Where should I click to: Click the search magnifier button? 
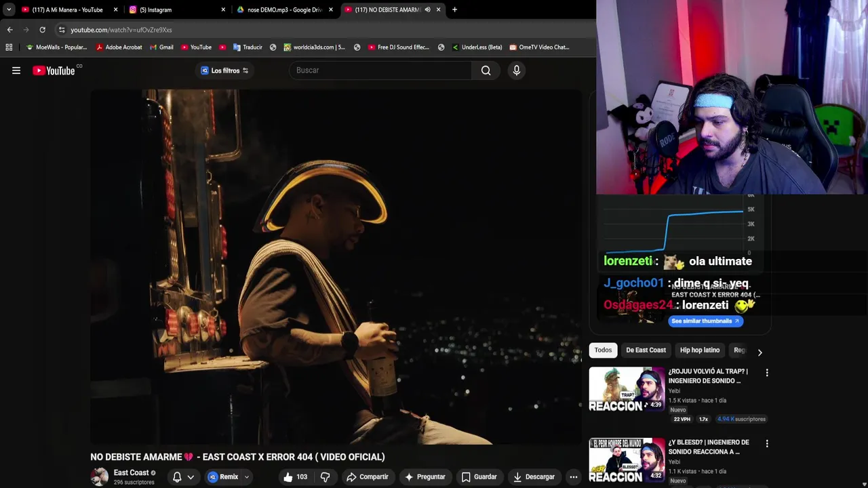click(x=486, y=70)
